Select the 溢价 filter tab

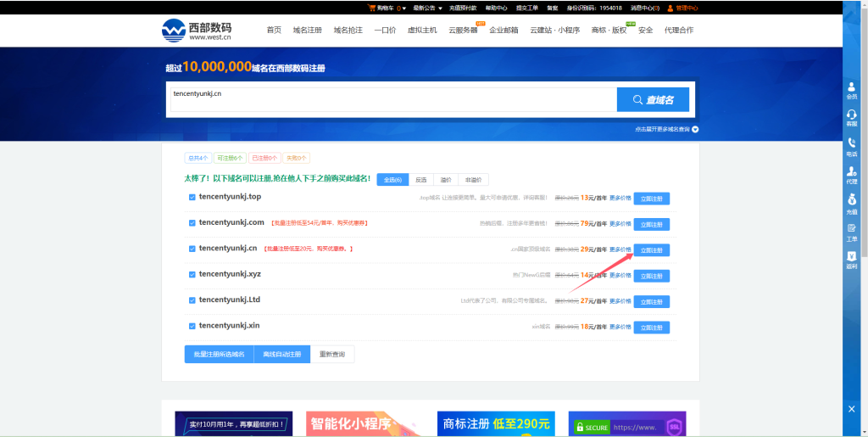tap(446, 179)
